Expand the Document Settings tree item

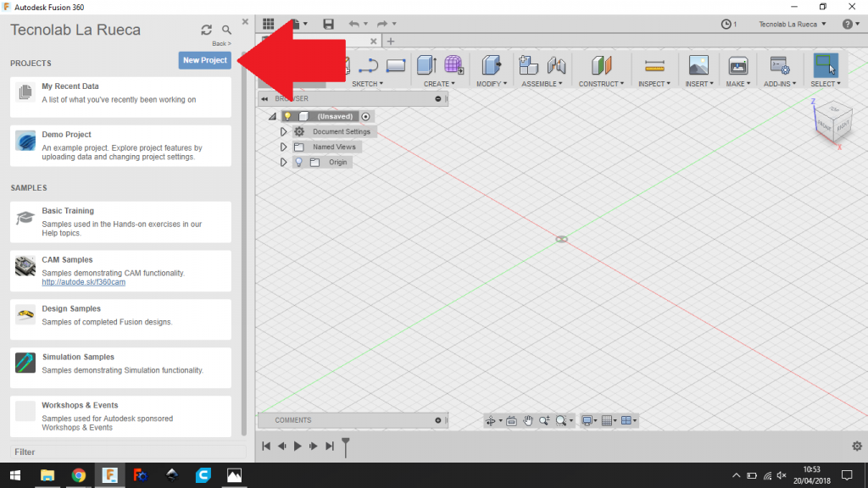pyautogui.click(x=284, y=131)
